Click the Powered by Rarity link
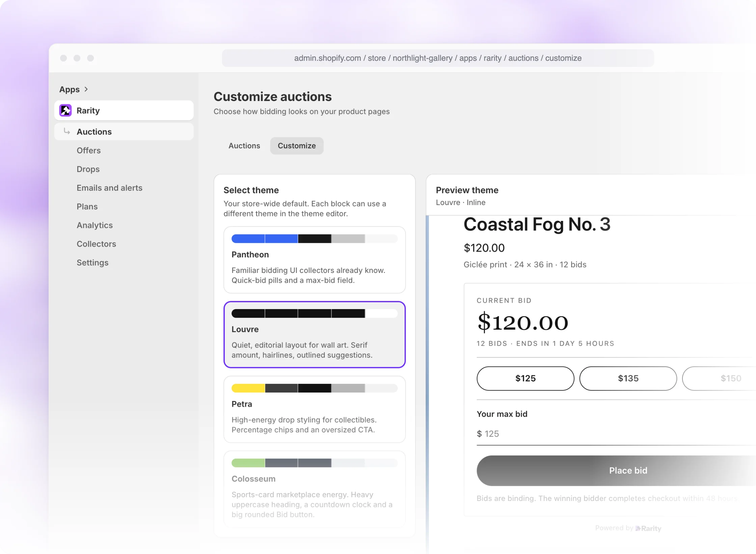This screenshot has height=554, width=756. coord(628,528)
